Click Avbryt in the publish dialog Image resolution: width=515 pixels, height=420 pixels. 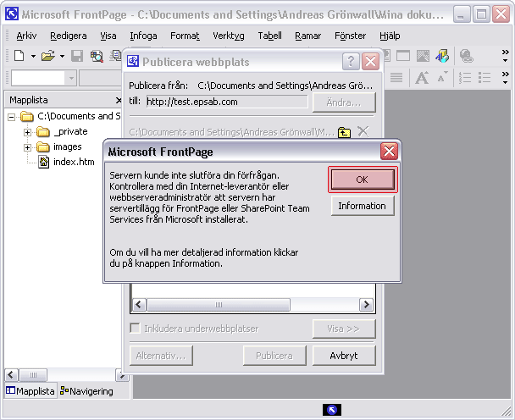pos(344,356)
